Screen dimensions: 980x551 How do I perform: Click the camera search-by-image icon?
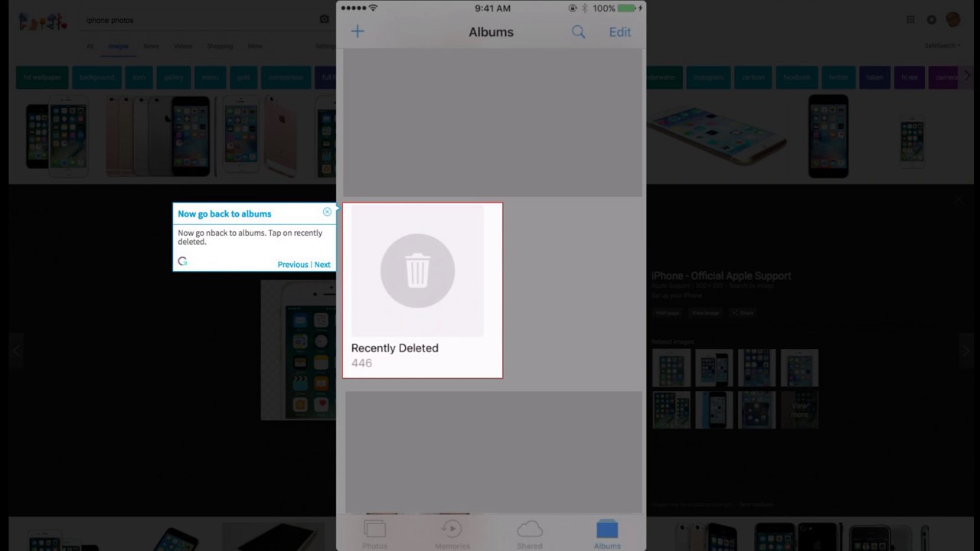click(x=325, y=19)
